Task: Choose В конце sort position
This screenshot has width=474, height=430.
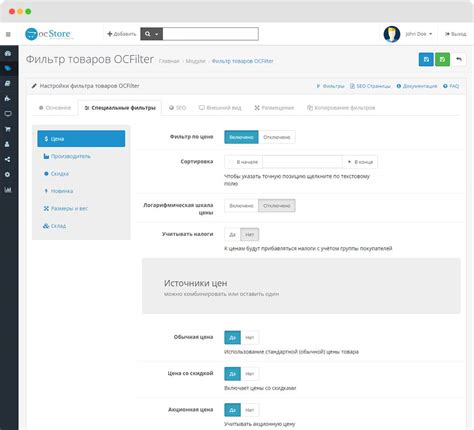Action: click(360, 162)
